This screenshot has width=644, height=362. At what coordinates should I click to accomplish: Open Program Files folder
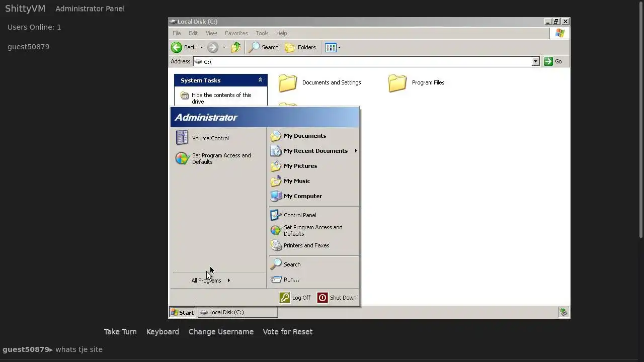pyautogui.click(x=417, y=82)
